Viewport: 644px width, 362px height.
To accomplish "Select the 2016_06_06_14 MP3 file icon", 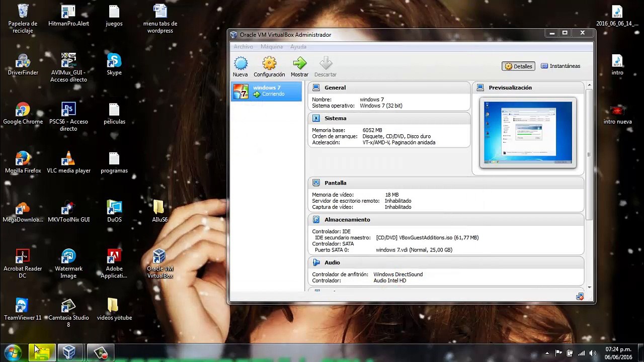I will pyautogui.click(x=617, y=12).
